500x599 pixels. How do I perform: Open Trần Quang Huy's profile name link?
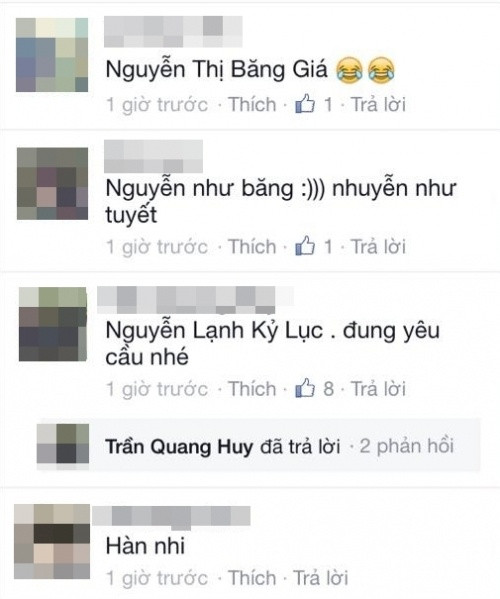(x=179, y=446)
